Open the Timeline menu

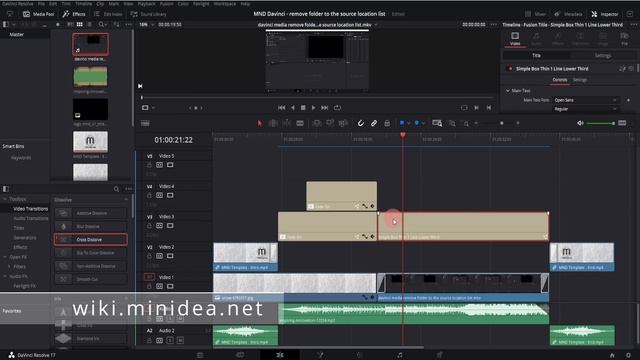point(83,4)
